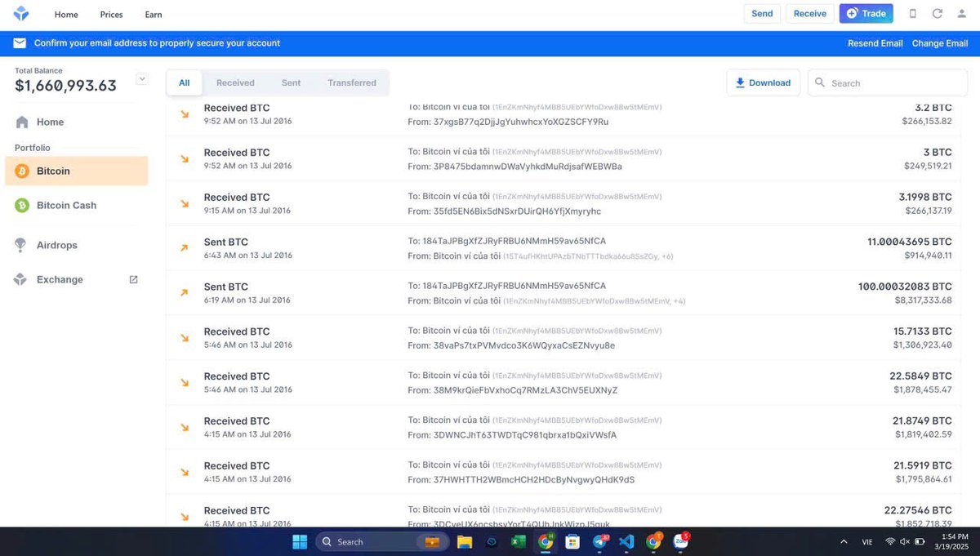Screen dimensions: 980x556
Task: Open Airdrops in the sidebar
Action: (77, 245)
